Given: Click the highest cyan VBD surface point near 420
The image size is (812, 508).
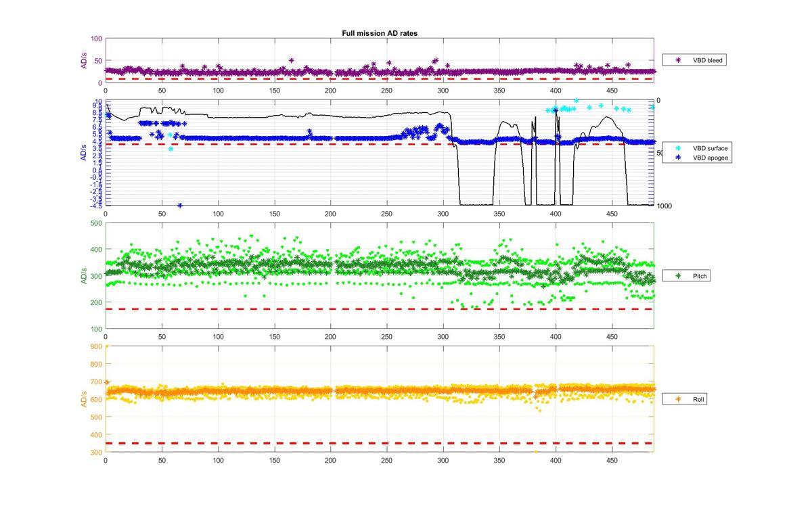Looking at the screenshot, I should coord(577,100).
